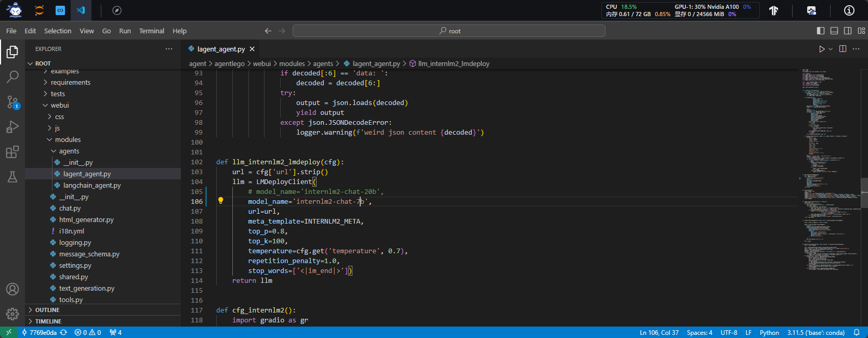The image size is (868, 338).
Task: Open notifications bell in status bar
Action: [857, 332]
